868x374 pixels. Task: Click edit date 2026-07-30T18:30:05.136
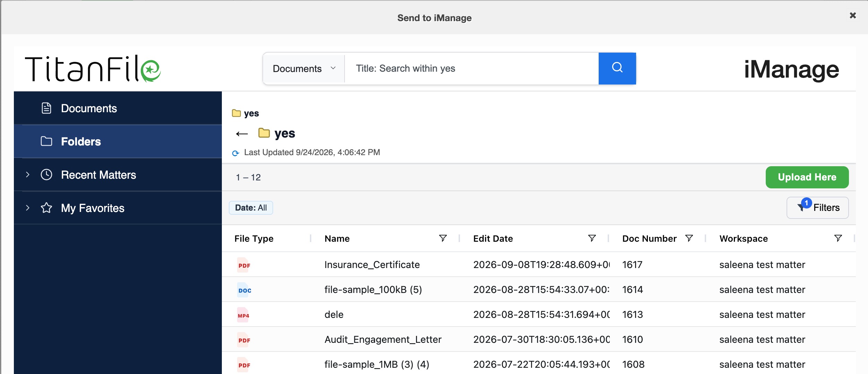(x=541, y=340)
